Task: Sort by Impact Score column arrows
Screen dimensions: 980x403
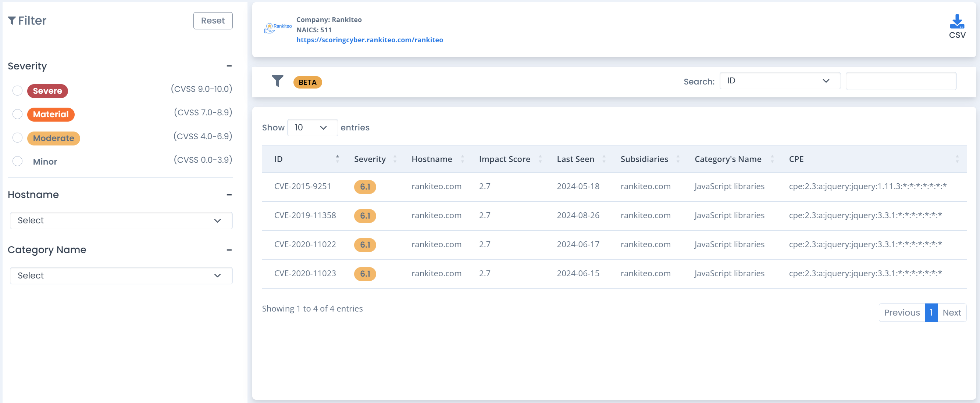Action: pyautogui.click(x=540, y=159)
